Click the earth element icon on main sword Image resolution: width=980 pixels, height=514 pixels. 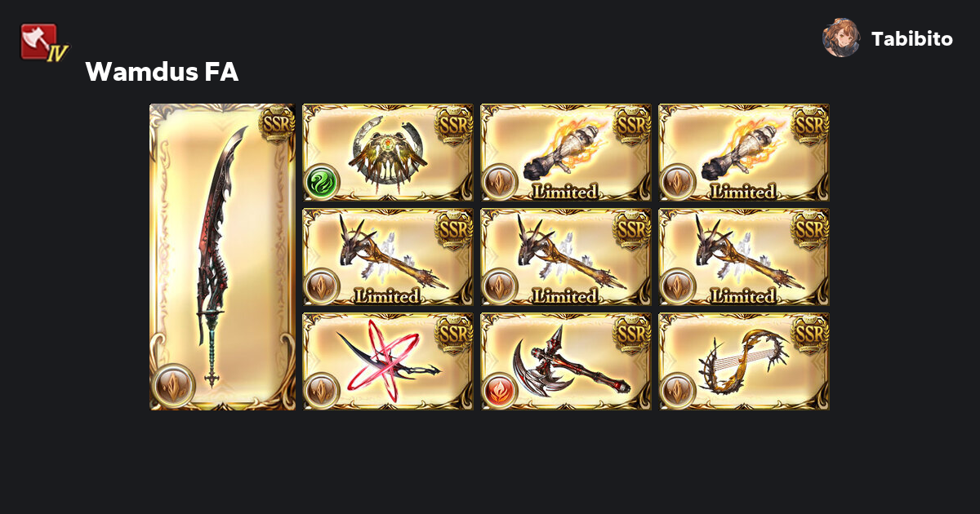click(173, 385)
